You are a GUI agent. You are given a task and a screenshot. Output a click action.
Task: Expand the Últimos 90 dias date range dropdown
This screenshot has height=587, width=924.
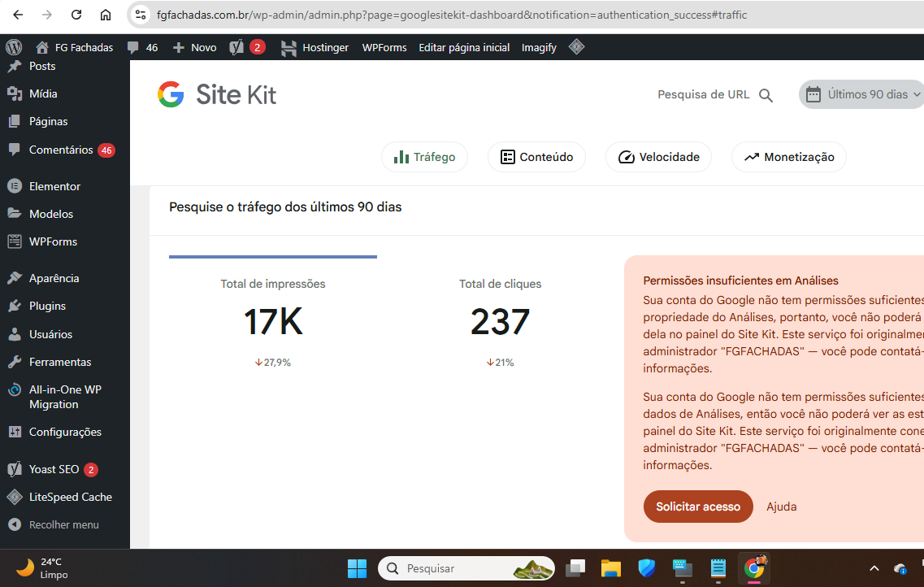[x=863, y=95]
